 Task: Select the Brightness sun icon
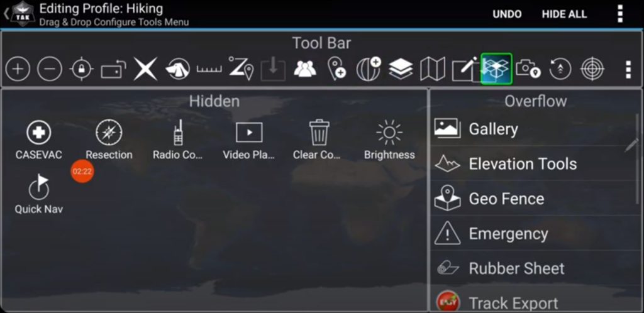[x=389, y=133]
